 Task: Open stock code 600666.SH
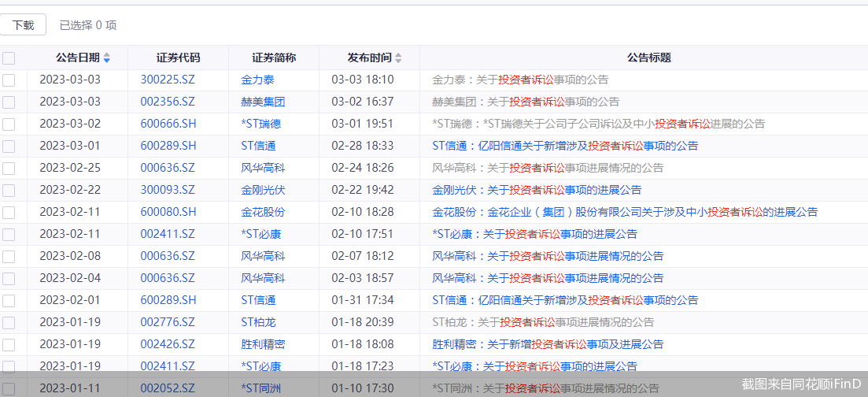pyautogui.click(x=168, y=124)
